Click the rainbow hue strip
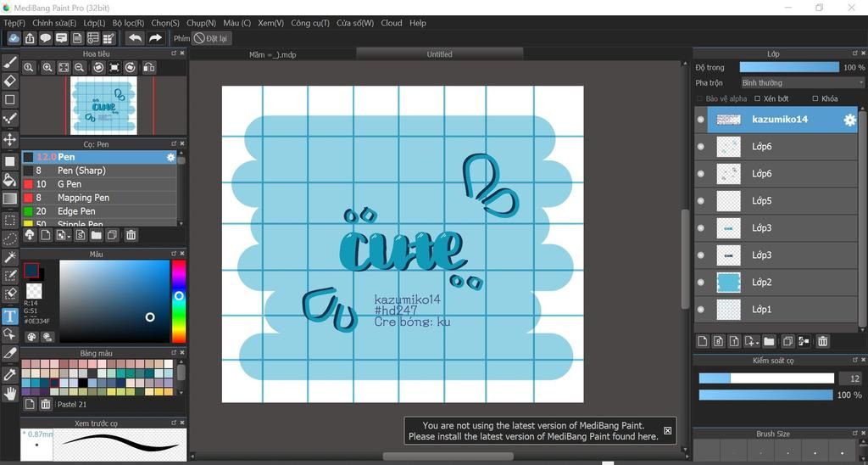The height and width of the screenshot is (465, 868). click(x=178, y=301)
